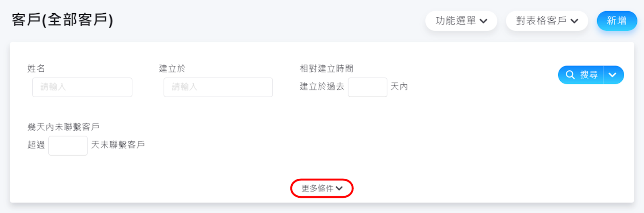644x213 pixels.
Task: Click the 幾天內未聯繫客戶 heading label
Action: 63,127
